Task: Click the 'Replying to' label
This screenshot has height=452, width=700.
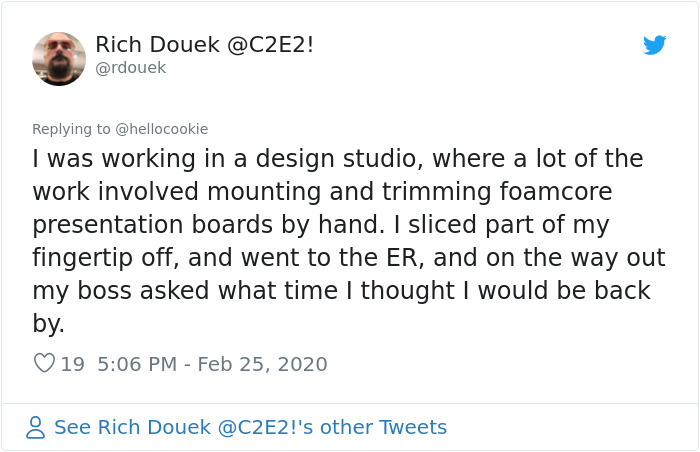Action: (x=71, y=129)
